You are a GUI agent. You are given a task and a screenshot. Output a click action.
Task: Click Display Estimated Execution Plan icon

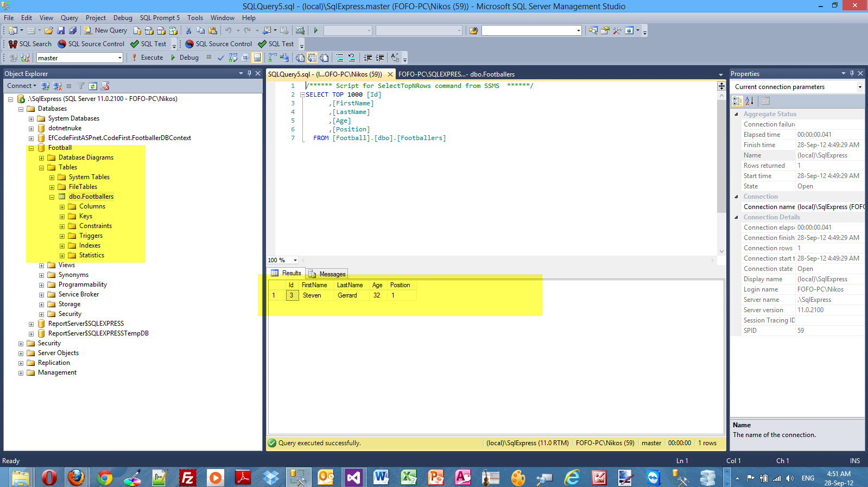click(233, 58)
